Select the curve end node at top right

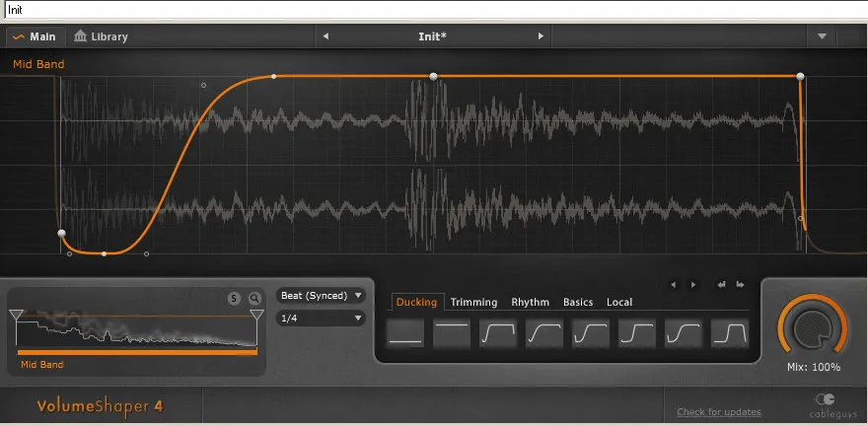click(800, 76)
